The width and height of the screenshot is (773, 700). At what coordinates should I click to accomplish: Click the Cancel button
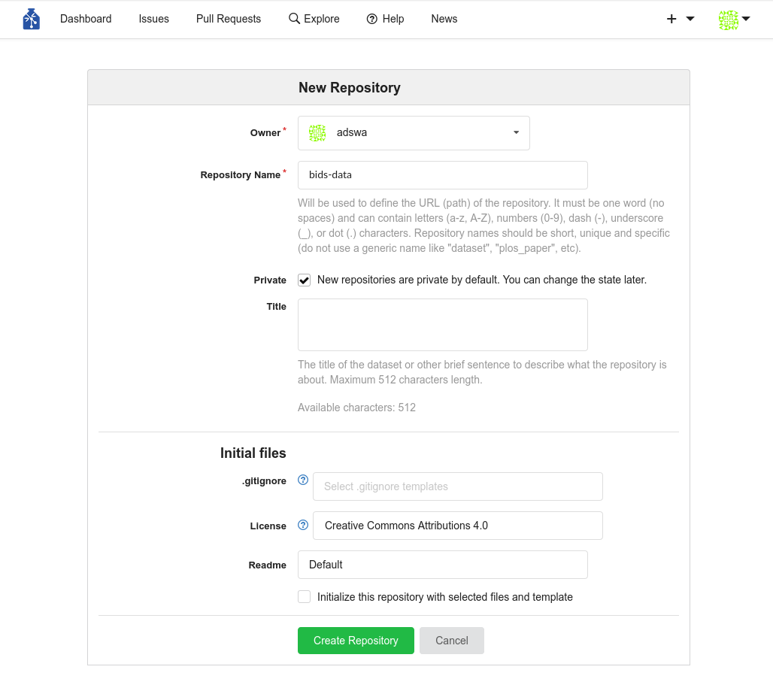[451, 641]
